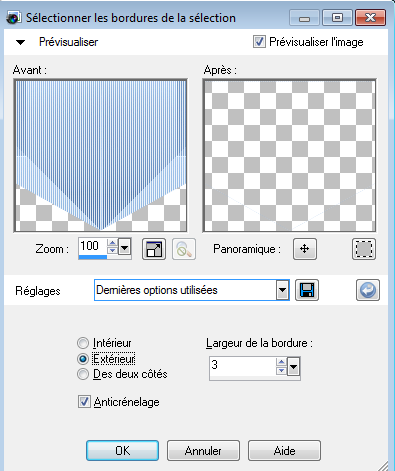Click the fit-preview-to-window icon beside Zoom
Image resolution: width=395 pixels, height=471 pixels.
pos(154,249)
